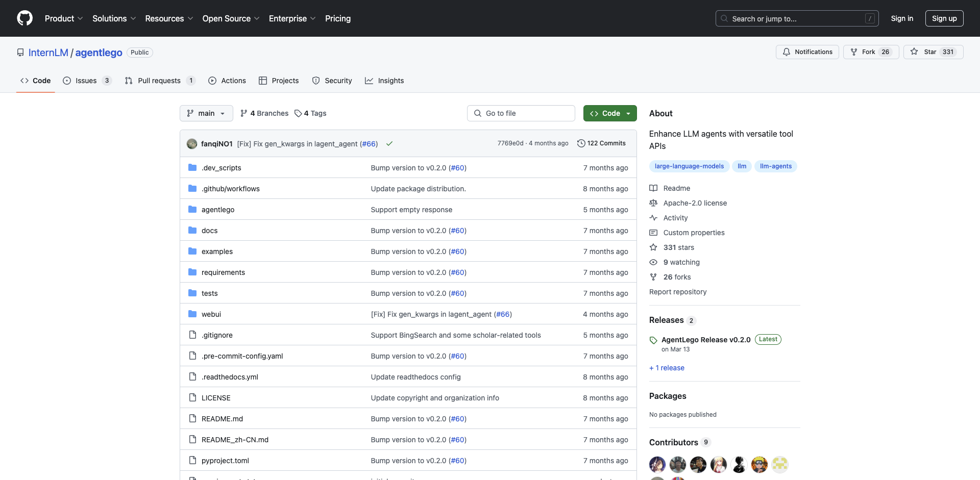View the 9 watching link
This screenshot has height=480, width=980.
[675, 262]
